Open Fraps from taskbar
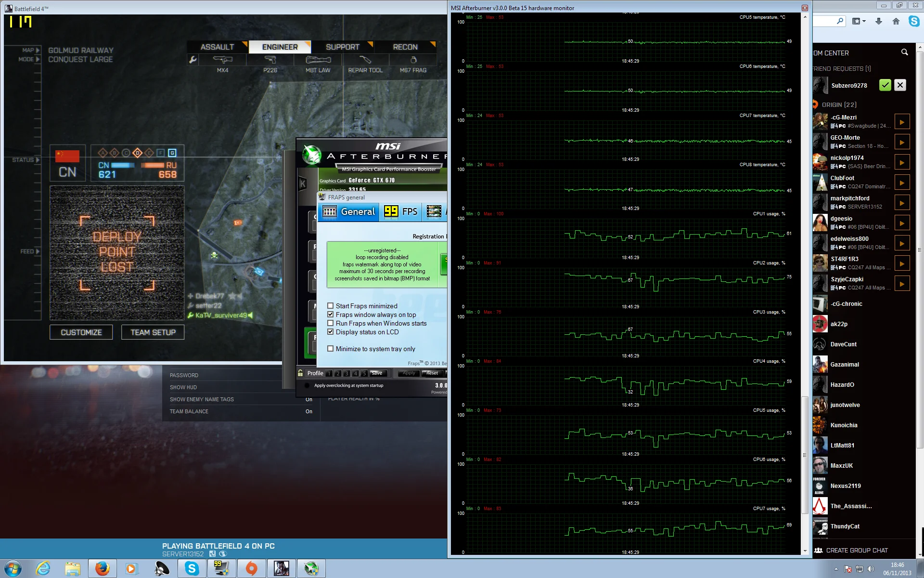Image resolution: width=924 pixels, height=578 pixels. coord(221,568)
